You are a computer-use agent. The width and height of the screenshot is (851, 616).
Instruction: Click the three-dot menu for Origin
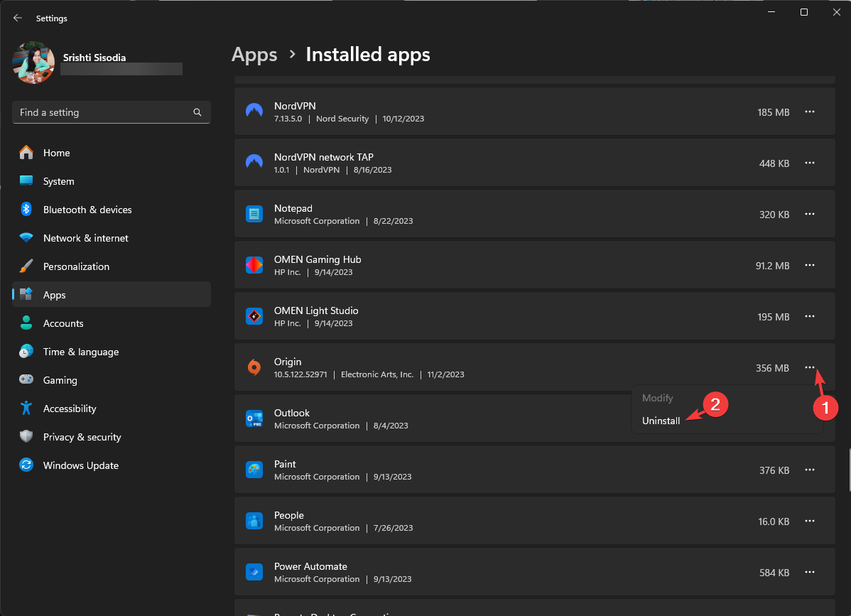[x=809, y=367]
